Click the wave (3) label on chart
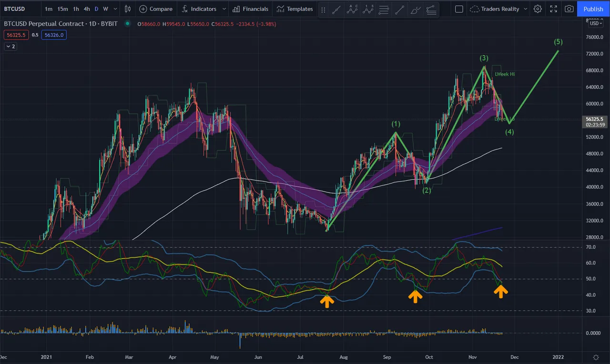 tap(484, 58)
